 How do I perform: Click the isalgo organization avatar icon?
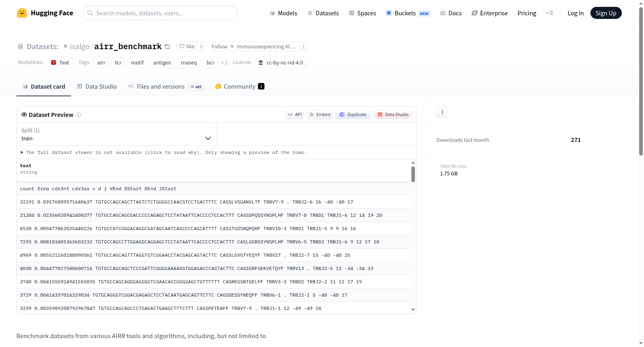pyautogui.click(x=66, y=46)
